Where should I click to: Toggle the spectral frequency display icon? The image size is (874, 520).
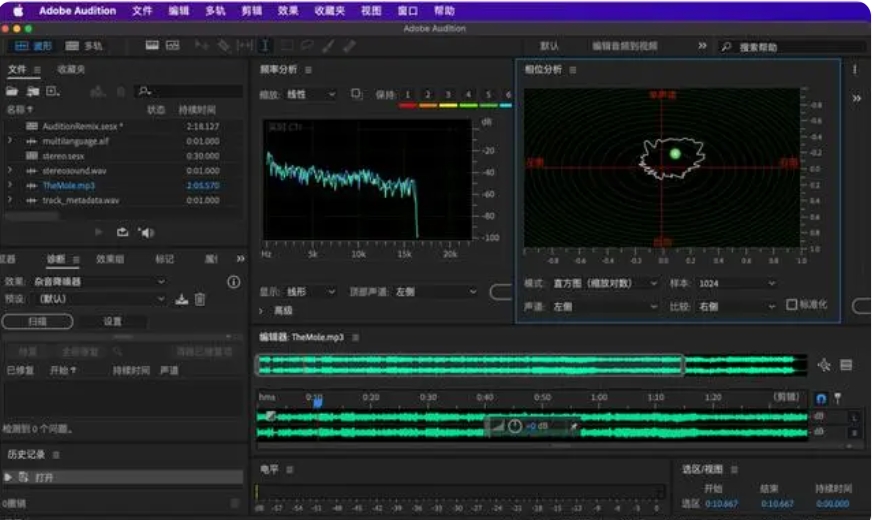coord(152,45)
